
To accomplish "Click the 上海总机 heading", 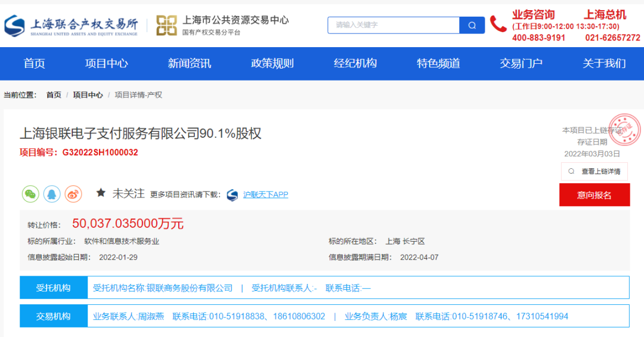I will pos(605,15).
